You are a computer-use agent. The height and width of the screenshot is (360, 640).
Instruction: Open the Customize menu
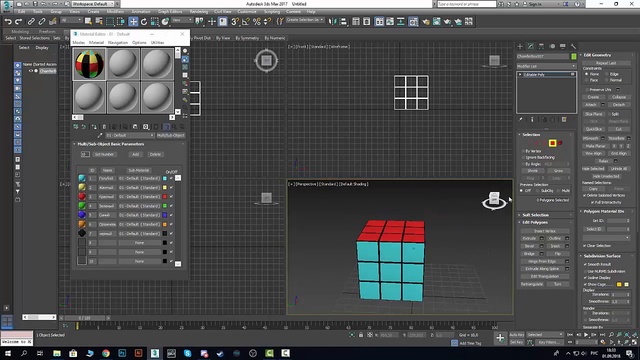pyautogui.click(x=247, y=11)
